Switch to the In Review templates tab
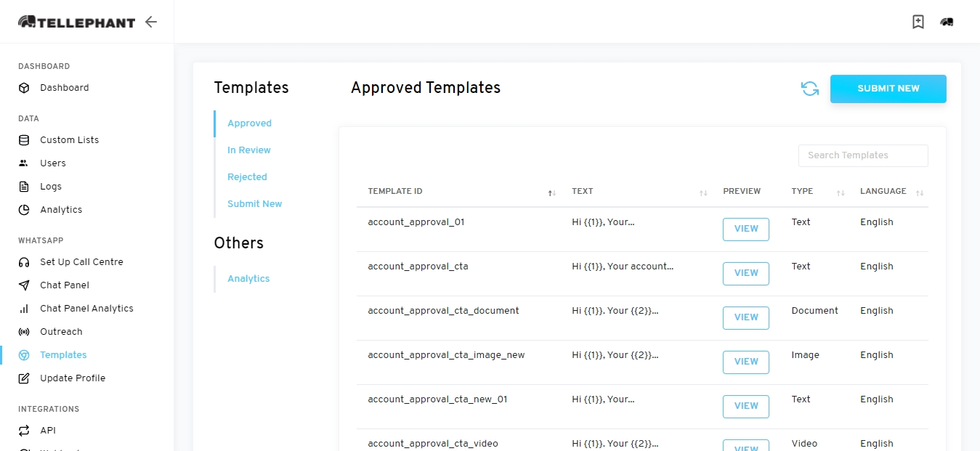 pos(249,150)
